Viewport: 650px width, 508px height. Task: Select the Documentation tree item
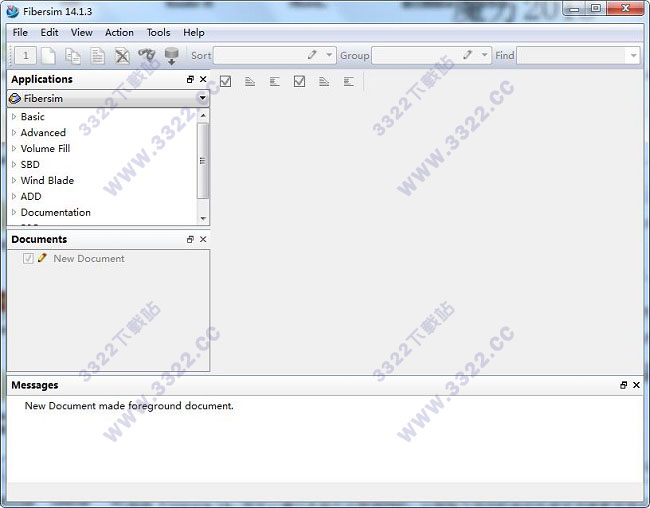tap(56, 212)
